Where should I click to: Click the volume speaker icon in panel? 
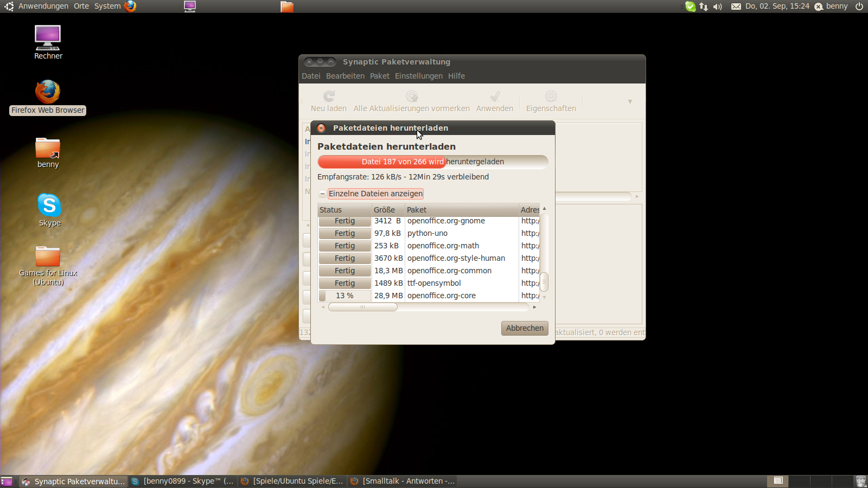tap(718, 7)
